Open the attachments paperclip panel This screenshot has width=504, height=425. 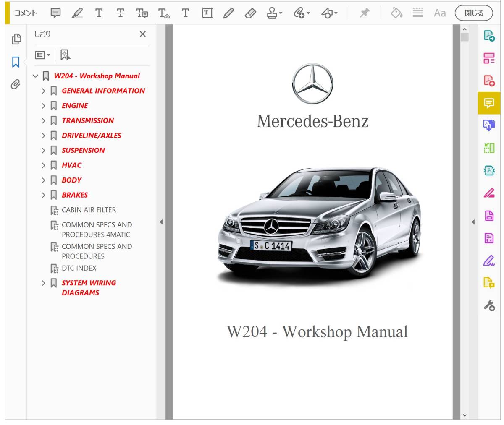pos(16,85)
